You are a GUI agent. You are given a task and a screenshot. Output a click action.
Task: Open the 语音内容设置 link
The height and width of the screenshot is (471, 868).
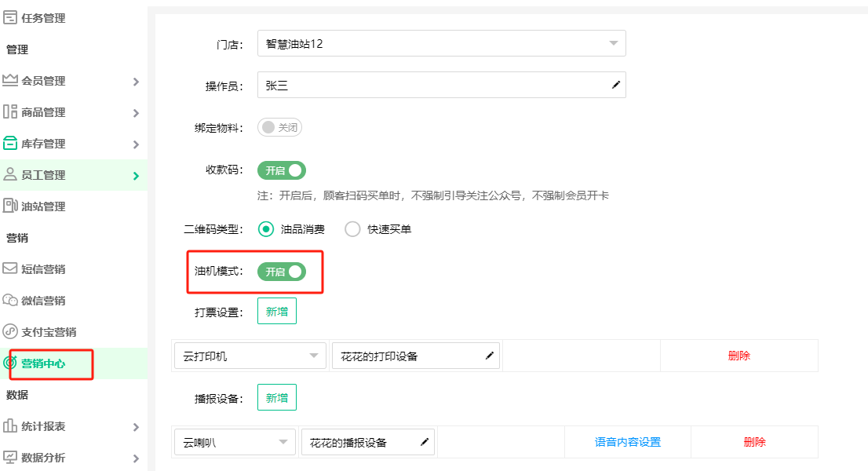pyautogui.click(x=628, y=442)
